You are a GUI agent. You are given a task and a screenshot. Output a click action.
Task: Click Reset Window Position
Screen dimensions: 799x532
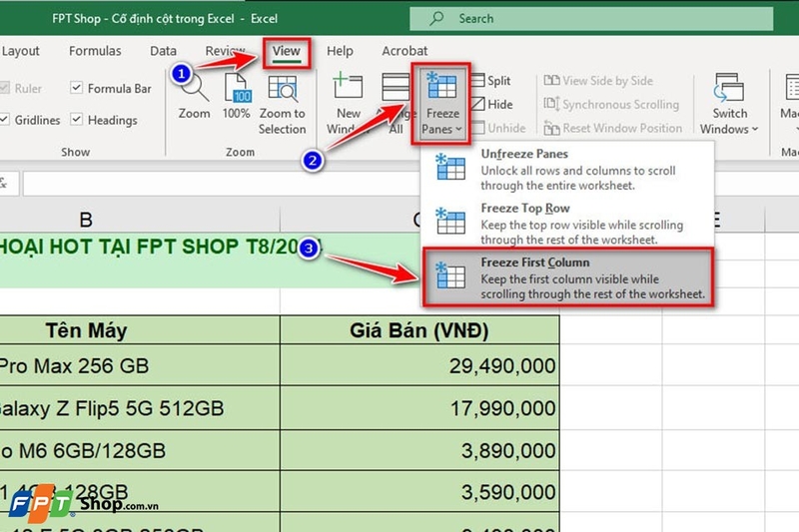pyautogui.click(x=612, y=128)
